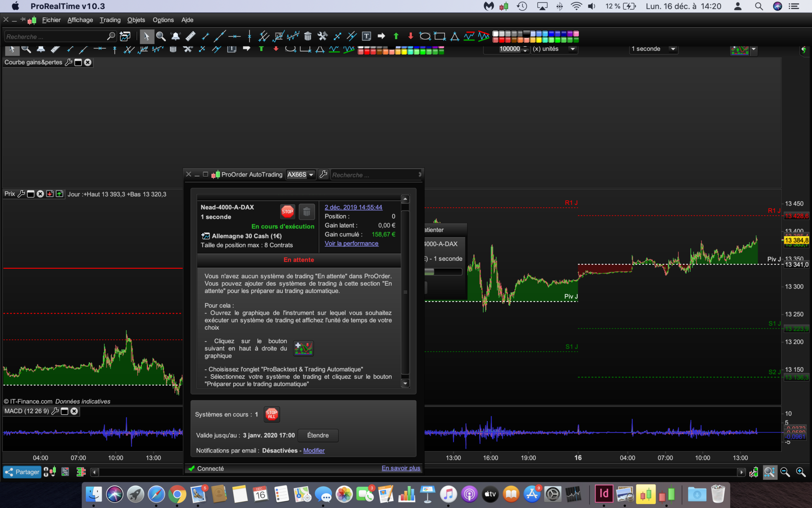Expand the '1 seconde' timeframe dropdown

click(x=673, y=49)
